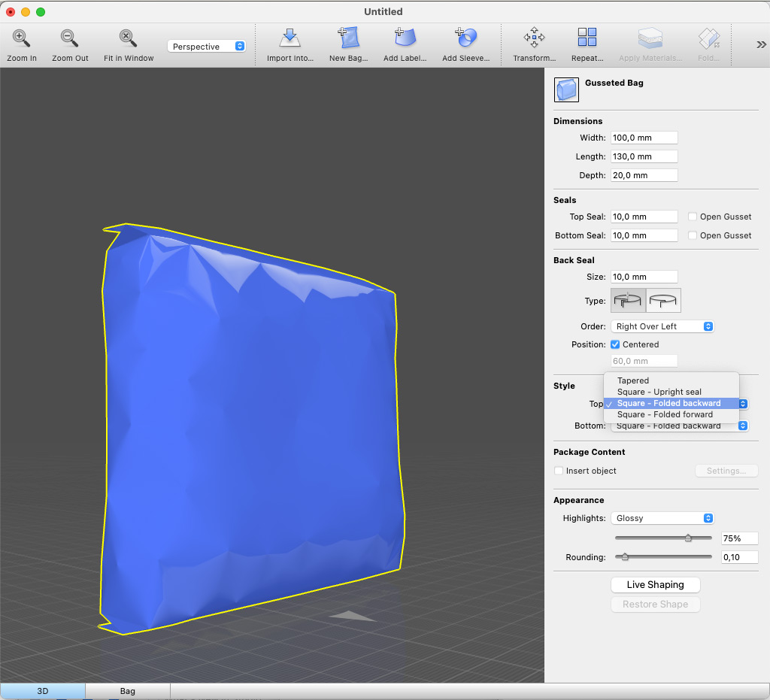Click the Rounding slider handle
The image size is (770, 700).
[625, 557]
